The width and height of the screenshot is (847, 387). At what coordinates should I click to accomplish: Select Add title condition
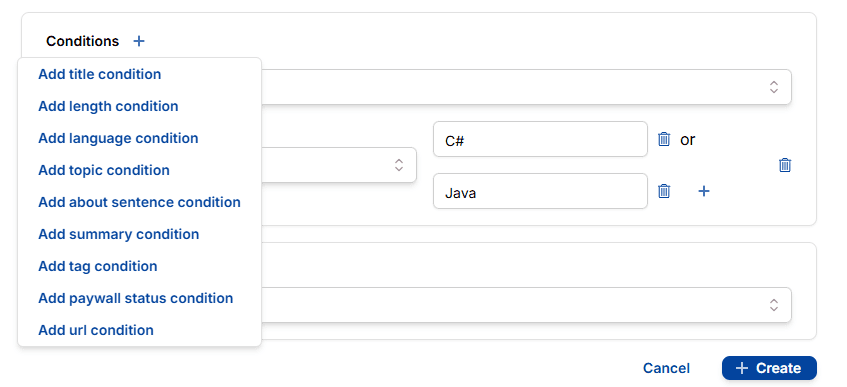point(99,74)
